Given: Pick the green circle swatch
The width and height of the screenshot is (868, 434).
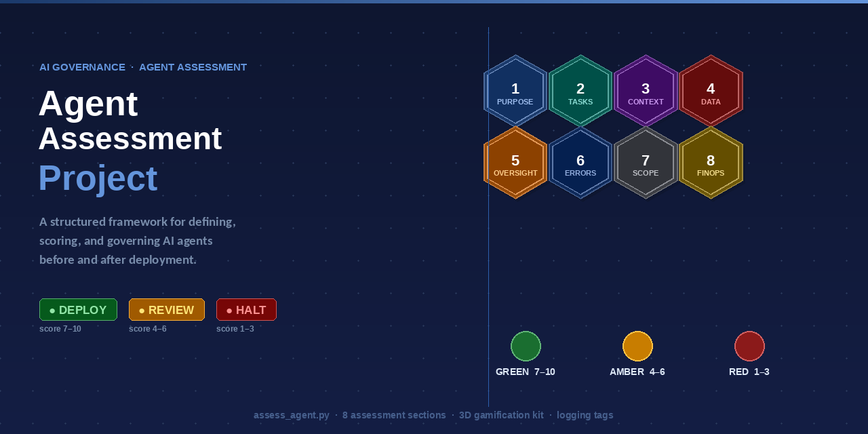Looking at the screenshot, I should click(526, 346).
